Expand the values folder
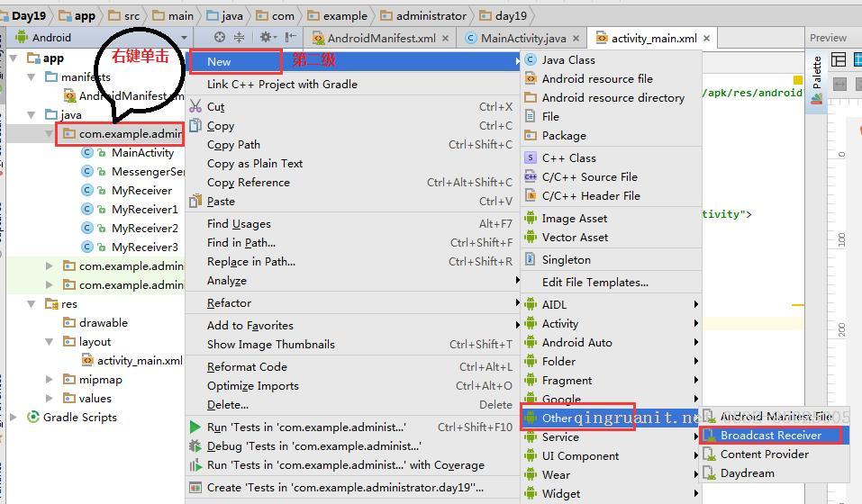 [49, 398]
